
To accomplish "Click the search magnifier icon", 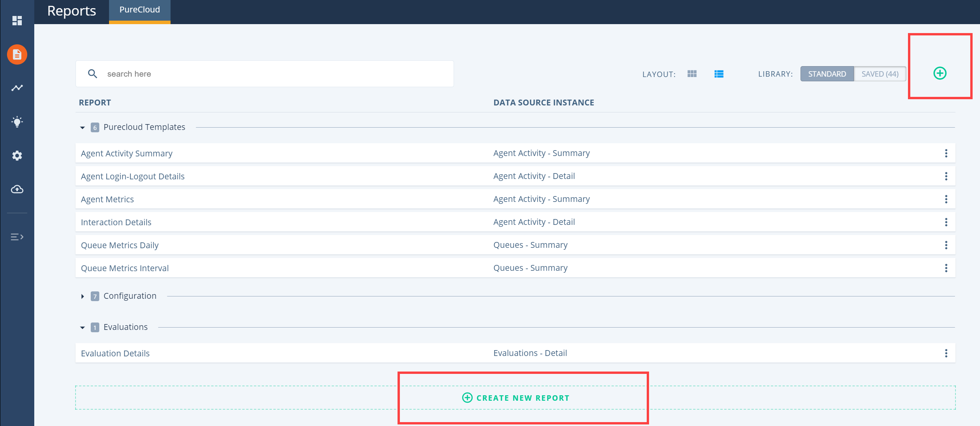I will 92,74.
